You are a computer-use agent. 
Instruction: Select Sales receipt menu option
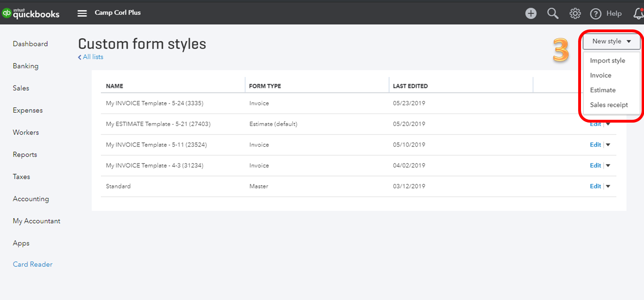pos(609,105)
